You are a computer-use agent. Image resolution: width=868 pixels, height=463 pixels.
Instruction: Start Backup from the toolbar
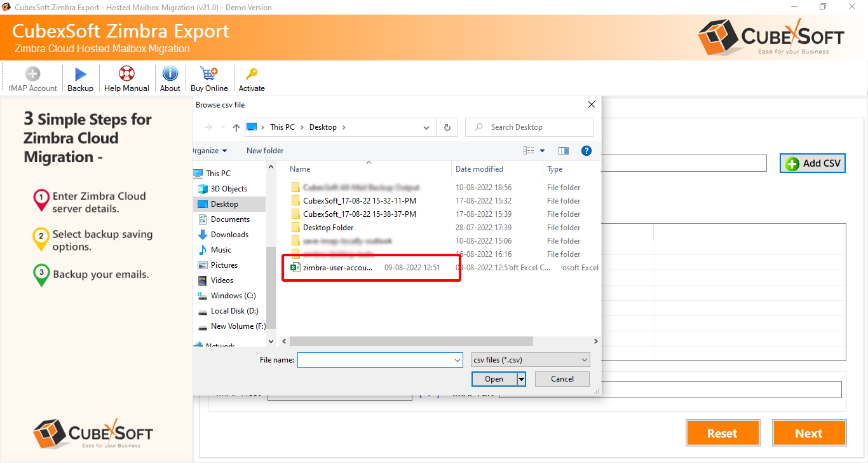(80, 80)
